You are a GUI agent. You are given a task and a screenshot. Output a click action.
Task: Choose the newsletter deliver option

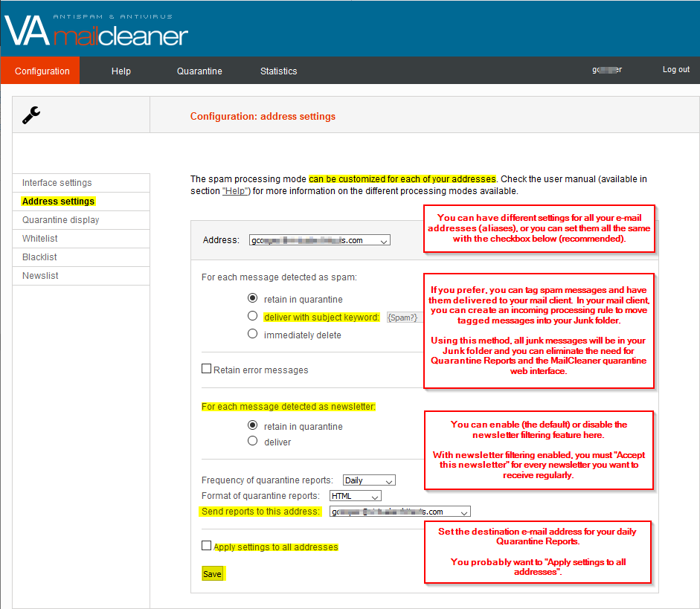252,441
